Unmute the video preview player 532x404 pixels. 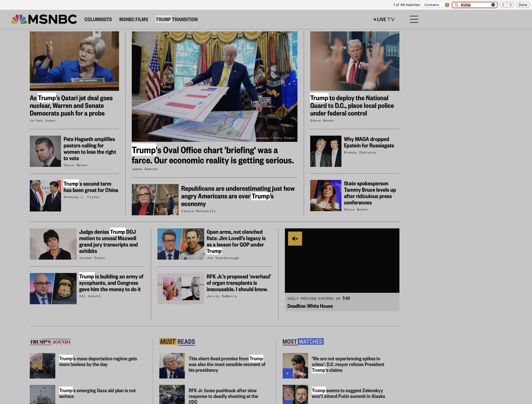tap(295, 238)
